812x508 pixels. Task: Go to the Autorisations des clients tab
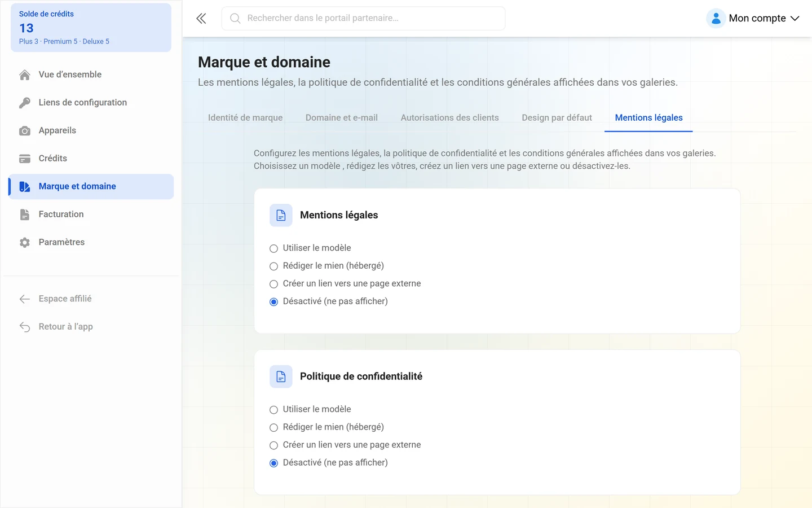tap(450, 117)
